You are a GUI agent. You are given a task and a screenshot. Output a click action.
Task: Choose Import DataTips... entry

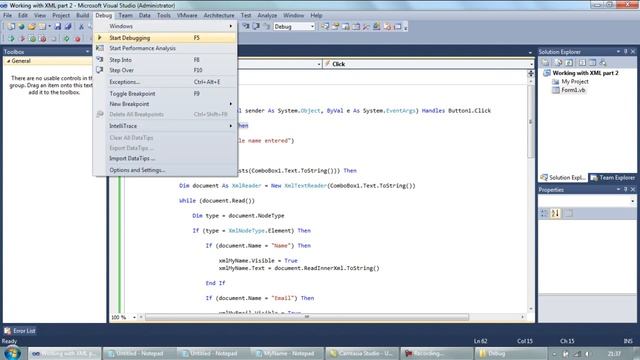coord(165,158)
